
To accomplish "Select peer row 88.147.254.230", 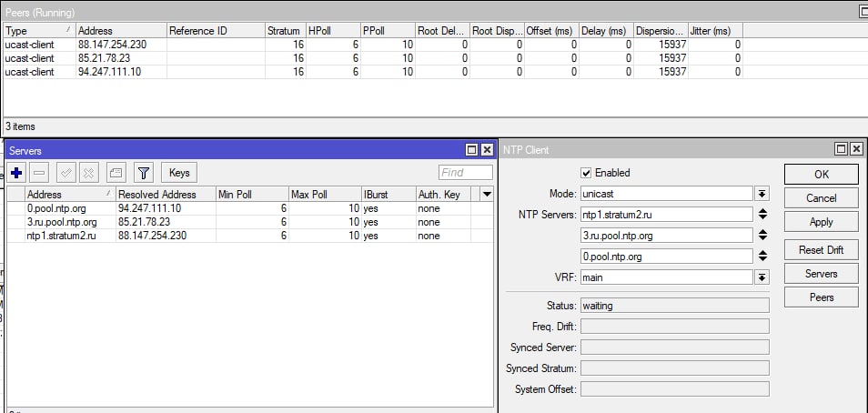I will (x=372, y=45).
